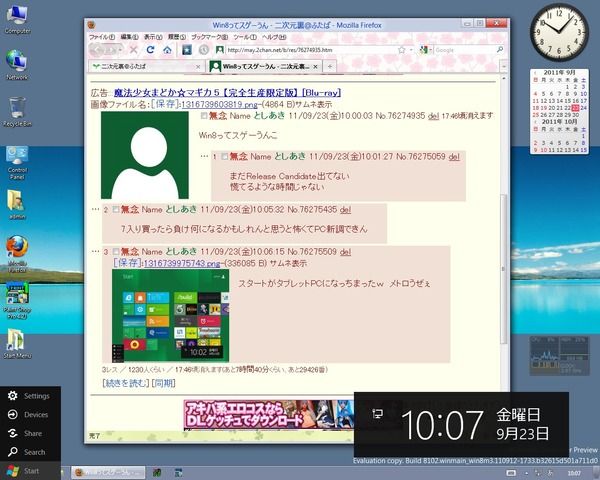Switch to the 二次元裏@ふたば tab
The image size is (600, 480).
click(x=146, y=67)
